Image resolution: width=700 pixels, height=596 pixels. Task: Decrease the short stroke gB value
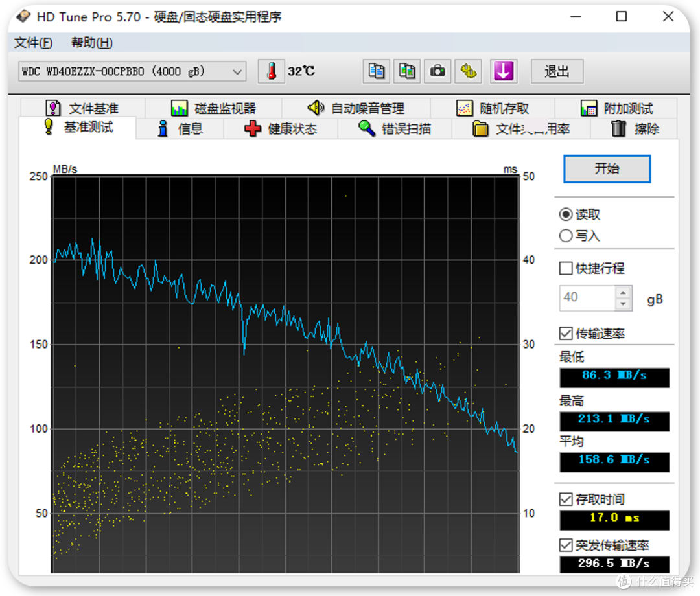623,304
